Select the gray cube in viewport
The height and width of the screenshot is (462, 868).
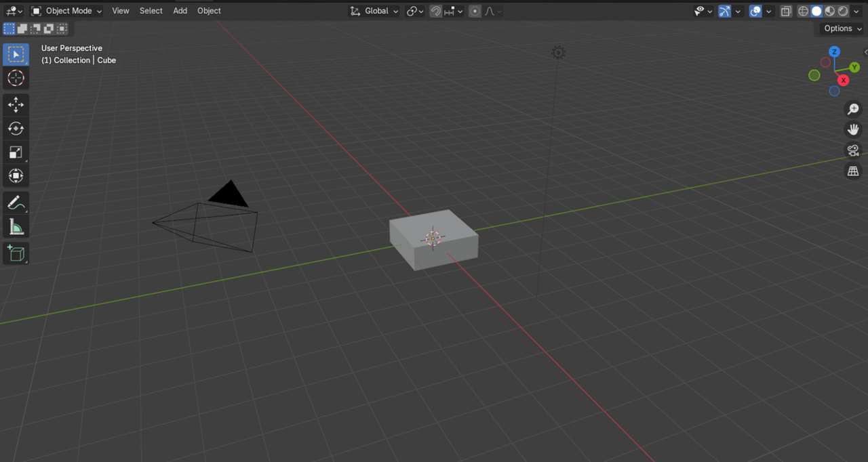pos(434,240)
